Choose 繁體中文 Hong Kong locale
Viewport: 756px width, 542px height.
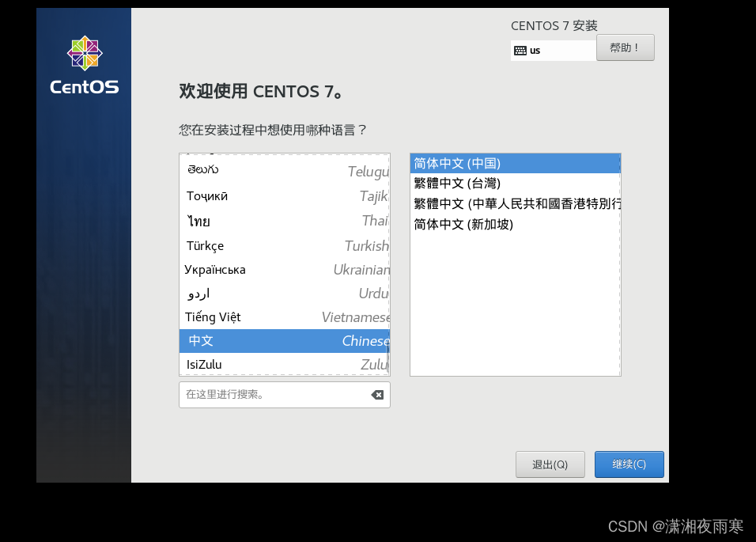click(x=516, y=203)
